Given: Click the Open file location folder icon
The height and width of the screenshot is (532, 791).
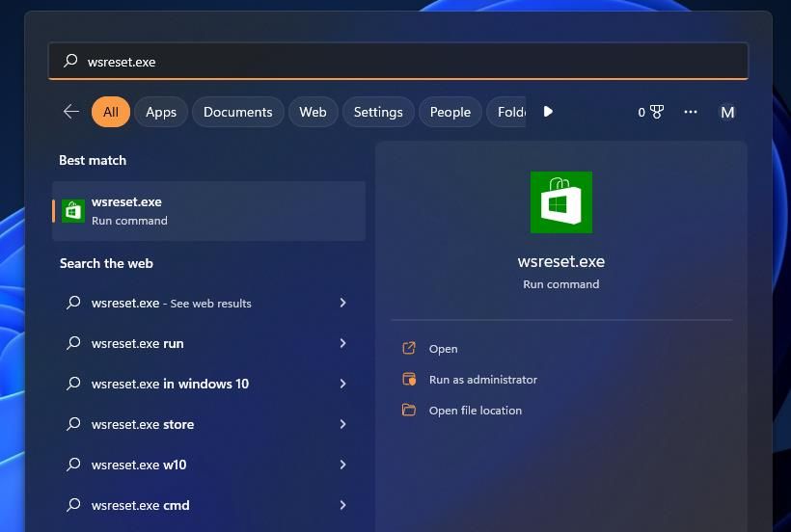Looking at the screenshot, I should point(409,410).
